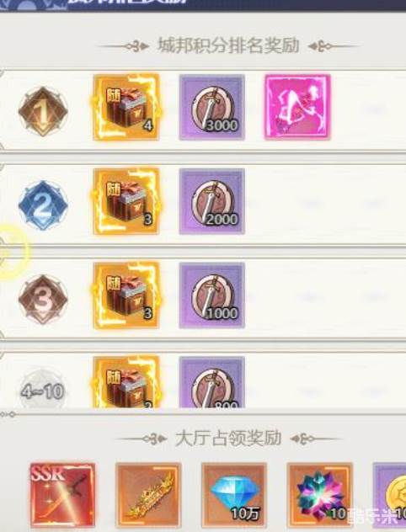The width and height of the screenshot is (406, 532).
Task: Click the gray 4~10 rank badge
Action: pyautogui.click(x=43, y=391)
